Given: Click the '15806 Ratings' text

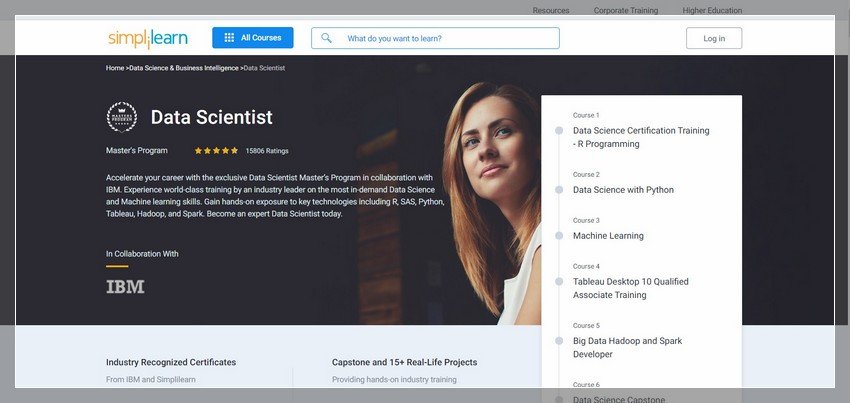Looking at the screenshot, I should coord(267,151).
